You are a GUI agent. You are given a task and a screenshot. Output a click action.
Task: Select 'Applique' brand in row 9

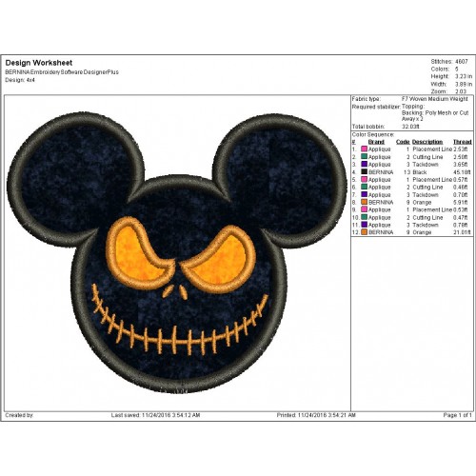point(380,209)
